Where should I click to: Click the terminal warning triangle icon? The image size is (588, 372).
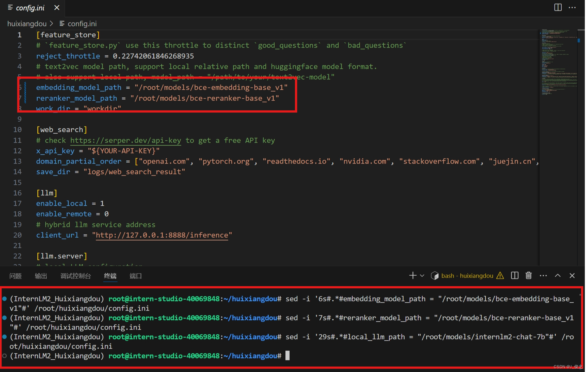[500, 276]
